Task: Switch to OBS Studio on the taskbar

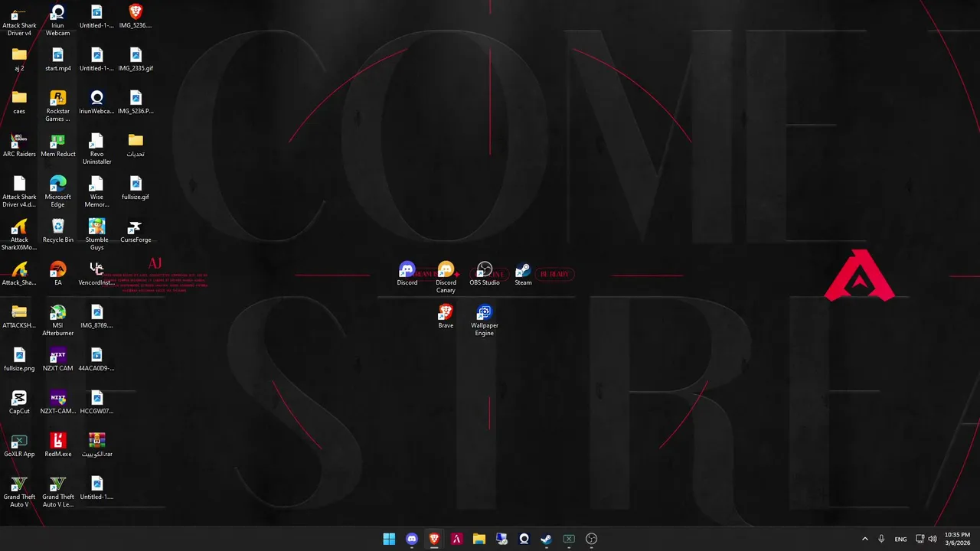Action: tap(591, 539)
